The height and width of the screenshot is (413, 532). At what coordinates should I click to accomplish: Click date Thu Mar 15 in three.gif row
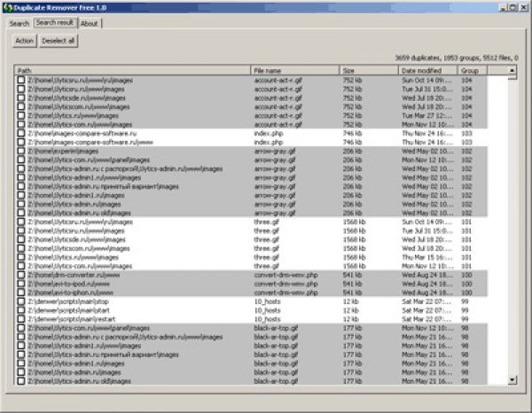[427, 257]
